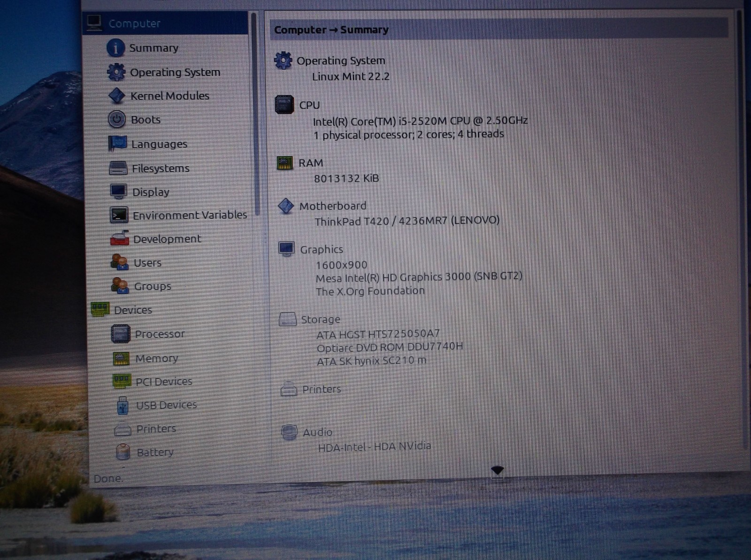Open the Users section

(x=147, y=263)
